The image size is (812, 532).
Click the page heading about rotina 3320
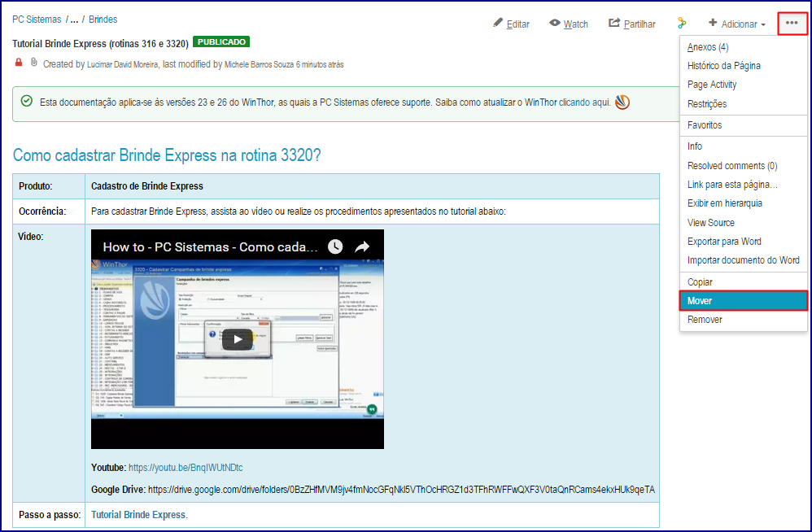click(167, 155)
